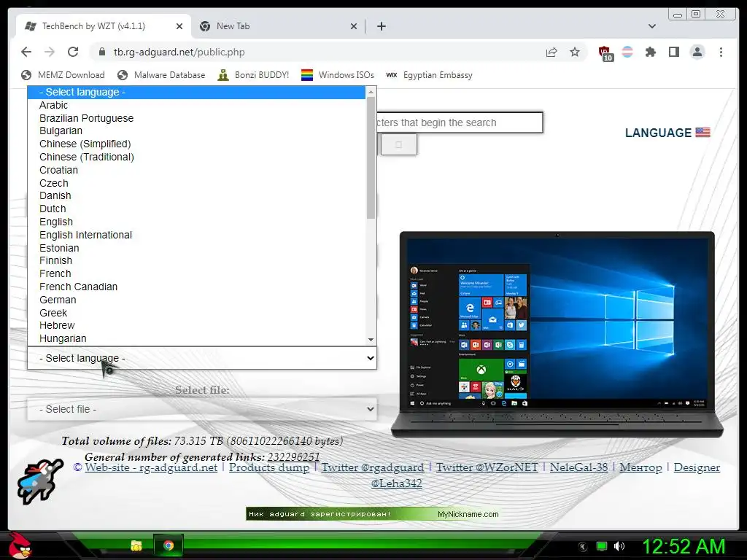Click the small button below search box

[x=398, y=144]
